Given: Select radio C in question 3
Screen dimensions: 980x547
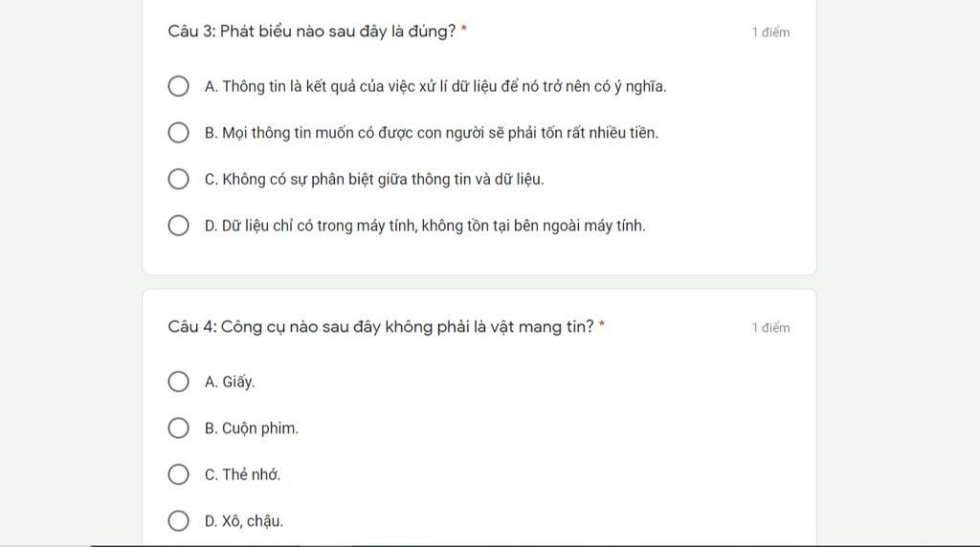Looking at the screenshot, I should (178, 179).
